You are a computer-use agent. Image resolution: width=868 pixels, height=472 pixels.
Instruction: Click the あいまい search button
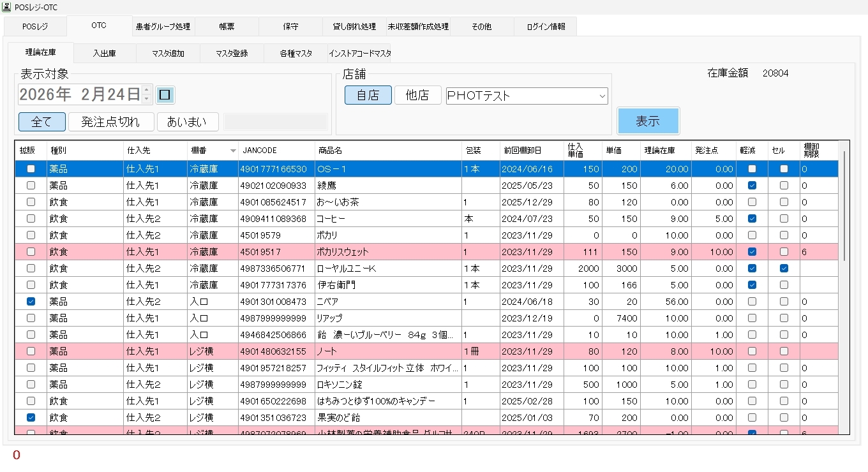(x=188, y=122)
